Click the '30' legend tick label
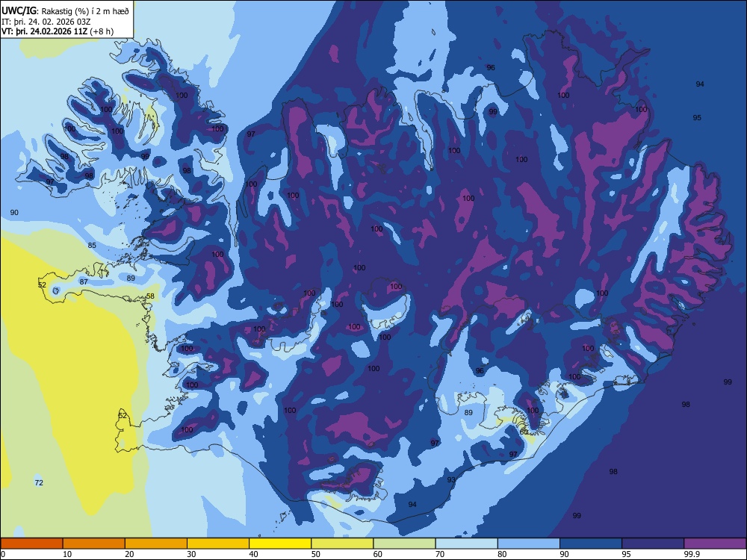This screenshot has height=560, width=747. point(191,554)
